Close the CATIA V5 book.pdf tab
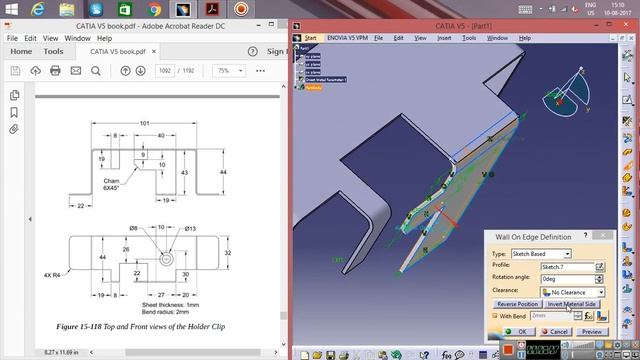The image size is (640, 360). tap(154, 51)
